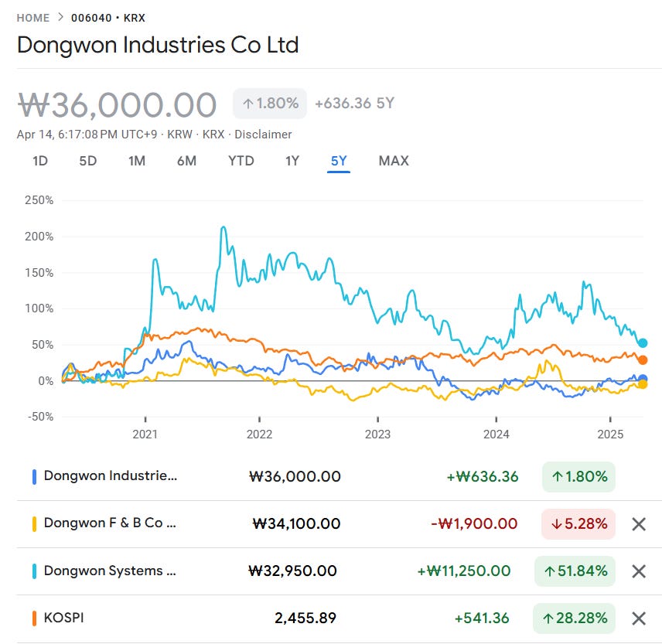The image size is (662, 644).
Task: Click the ₩34,100.00 price value
Action: (x=296, y=524)
